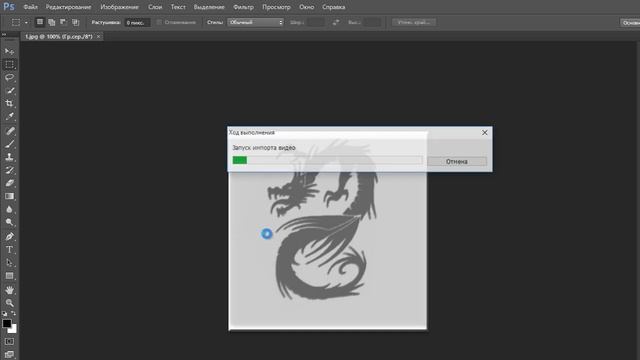Select the Pen tool
The width and height of the screenshot is (640, 360).
[9, 237]
